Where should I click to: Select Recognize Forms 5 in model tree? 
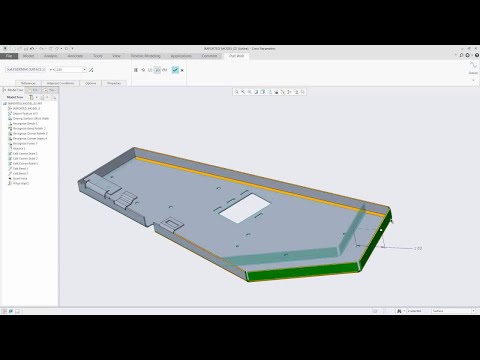pyautogui.click(x=25, y=143)
